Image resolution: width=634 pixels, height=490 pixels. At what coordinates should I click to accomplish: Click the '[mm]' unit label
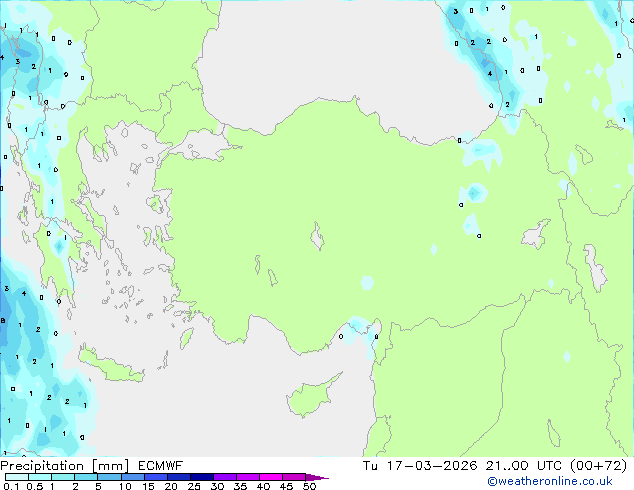[111, 466]
